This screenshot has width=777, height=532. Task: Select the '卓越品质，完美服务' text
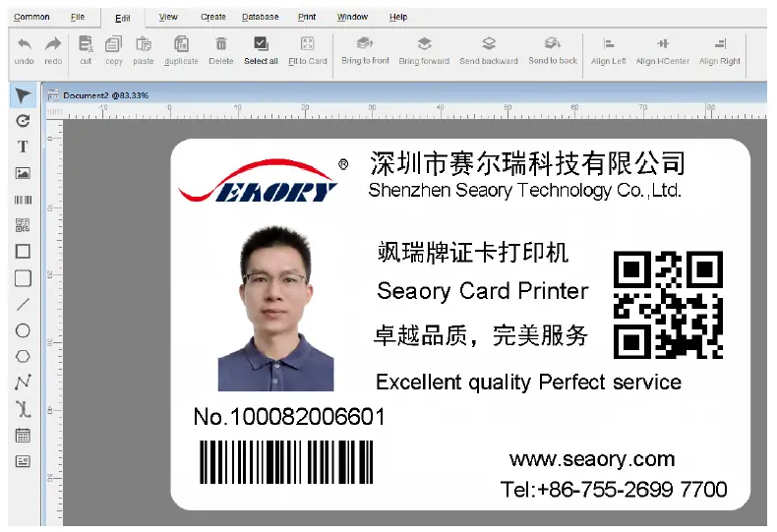(x=481, y=336)
